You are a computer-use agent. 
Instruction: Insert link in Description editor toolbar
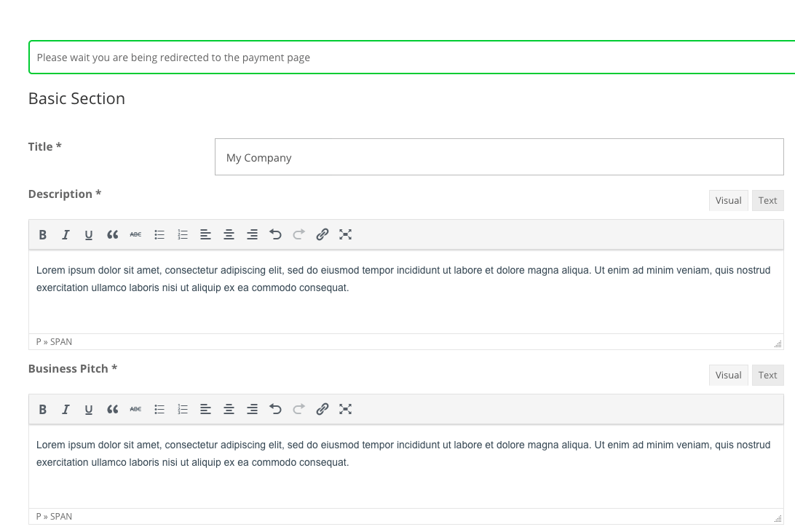(x=323, y=234)
